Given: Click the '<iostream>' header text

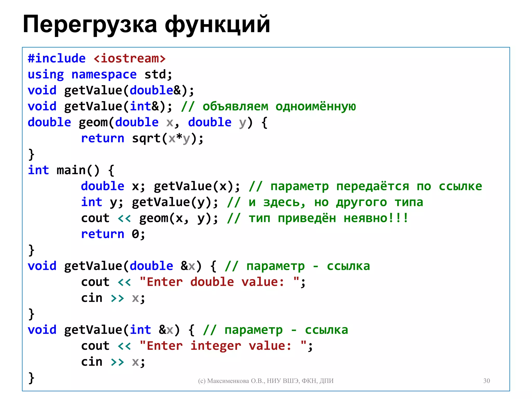Looking at the screenshot, I should [x=129, y=58].
